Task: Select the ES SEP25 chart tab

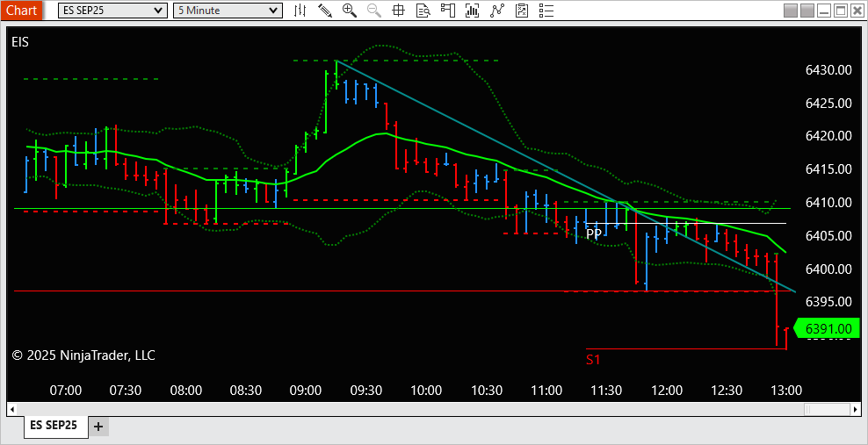Action: (x=54, y=426)
